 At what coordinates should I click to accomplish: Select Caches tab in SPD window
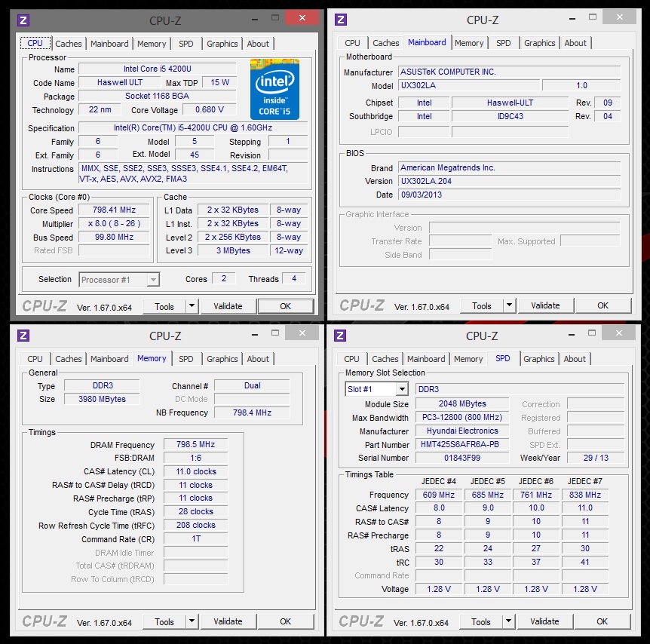pyautogui.click(x=385, y=359)
